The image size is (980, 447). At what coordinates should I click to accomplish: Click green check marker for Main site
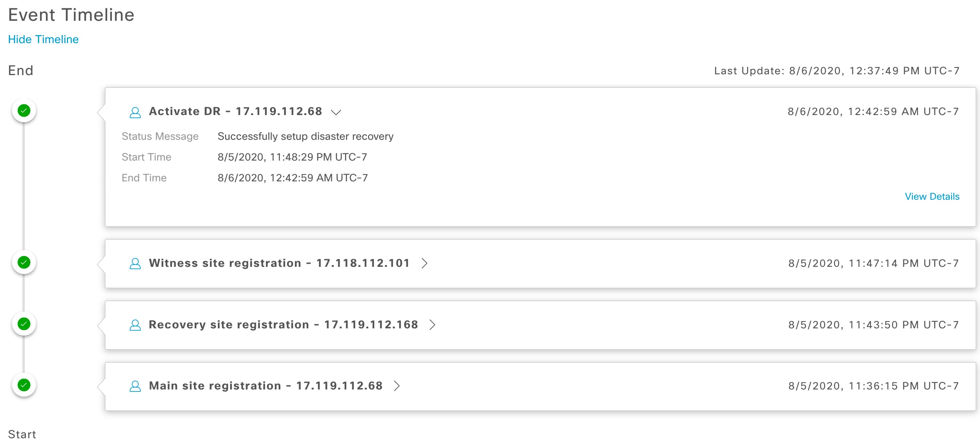[x=24, y=385]
